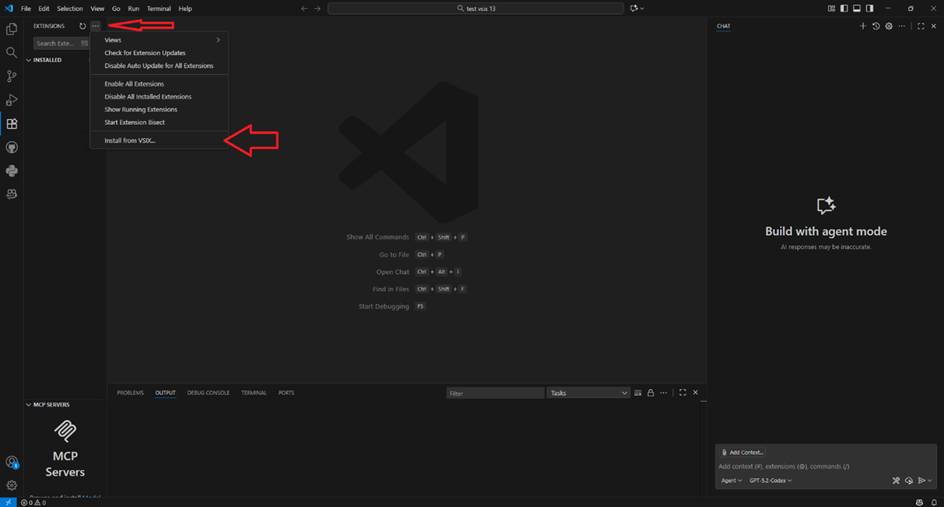The width and height of the screenshot is (944, 507).
Task: Open the Tasks output channel dropdown
Action: pos(588,393)
